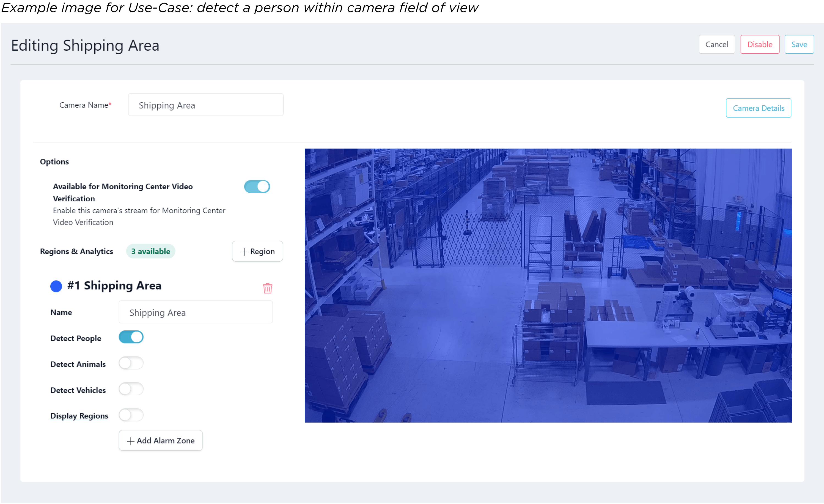Click the 3 available badge
824x504 pixels.
click(150, 251)
